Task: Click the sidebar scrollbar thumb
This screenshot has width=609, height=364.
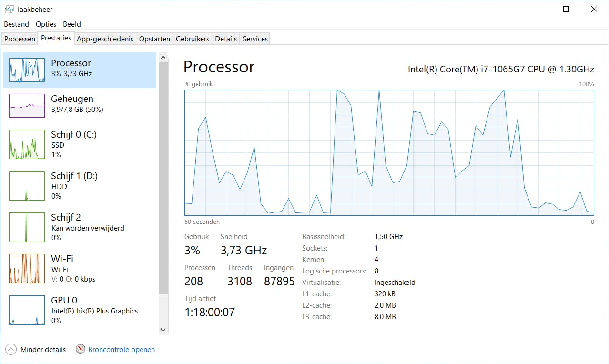Action: [x=163, y=176]
